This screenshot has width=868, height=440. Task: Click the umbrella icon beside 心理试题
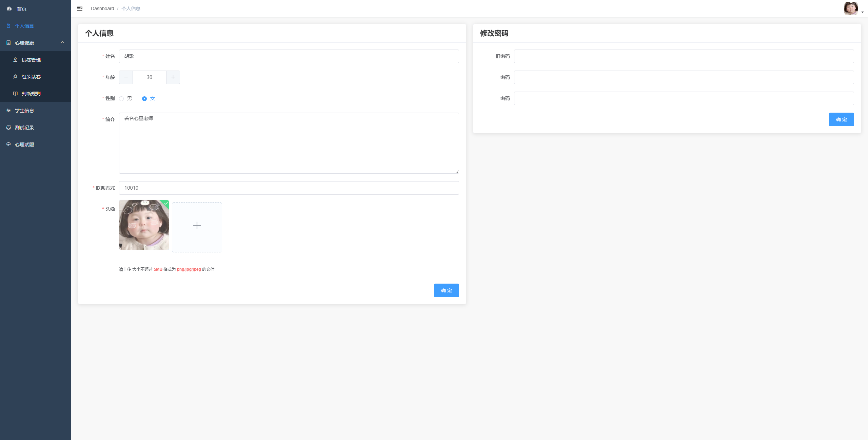point(8,145)
